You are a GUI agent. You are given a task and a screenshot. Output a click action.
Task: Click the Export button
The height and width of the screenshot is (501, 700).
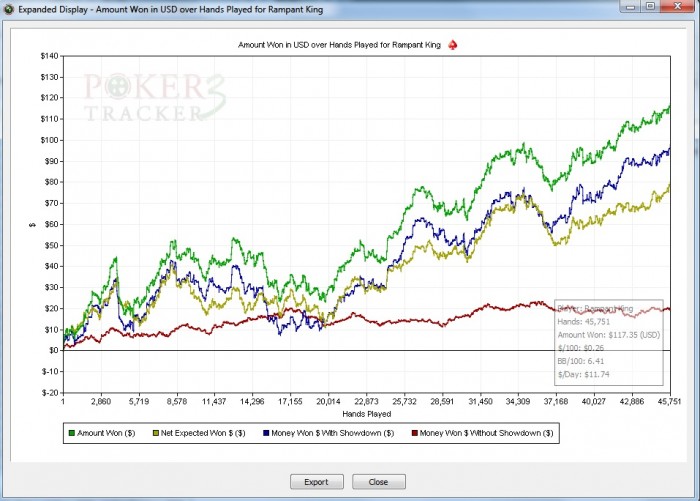(317, 482)
